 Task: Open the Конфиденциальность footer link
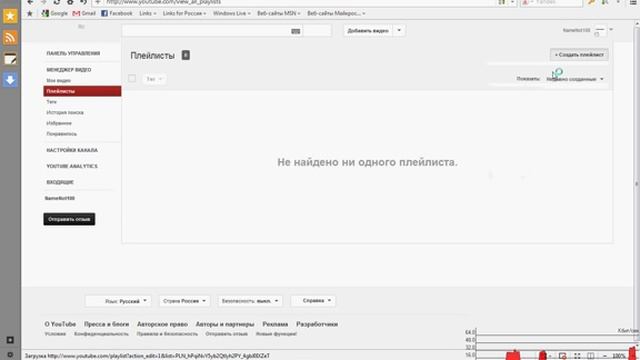pos(101,334)
